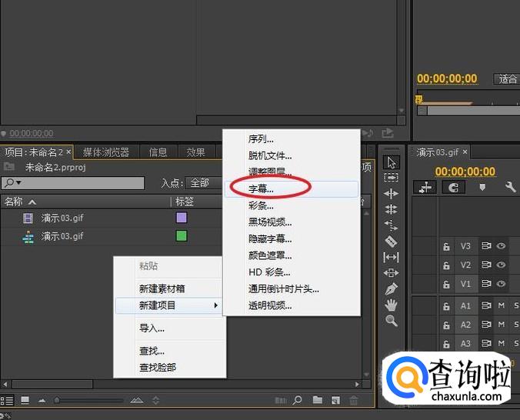Viewport: 520px width, 420px height.
Task: Switch to the 媒体浏览器 tab
Action: click(x=107, y=152)
